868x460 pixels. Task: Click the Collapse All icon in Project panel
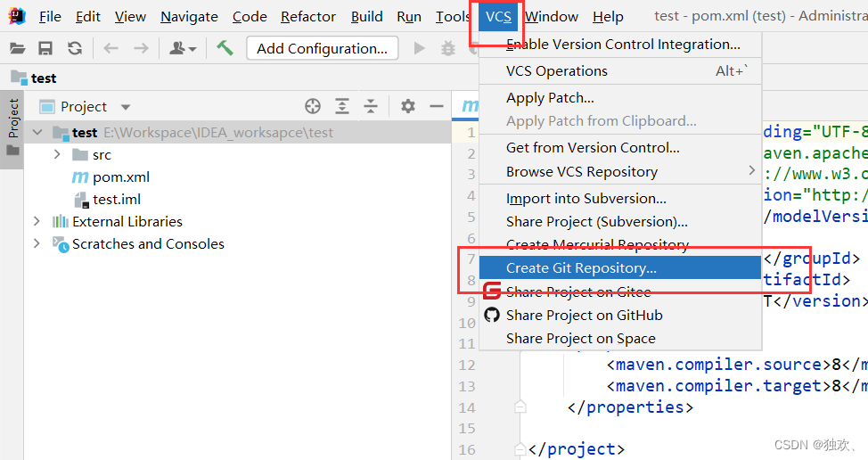[371, 106]
